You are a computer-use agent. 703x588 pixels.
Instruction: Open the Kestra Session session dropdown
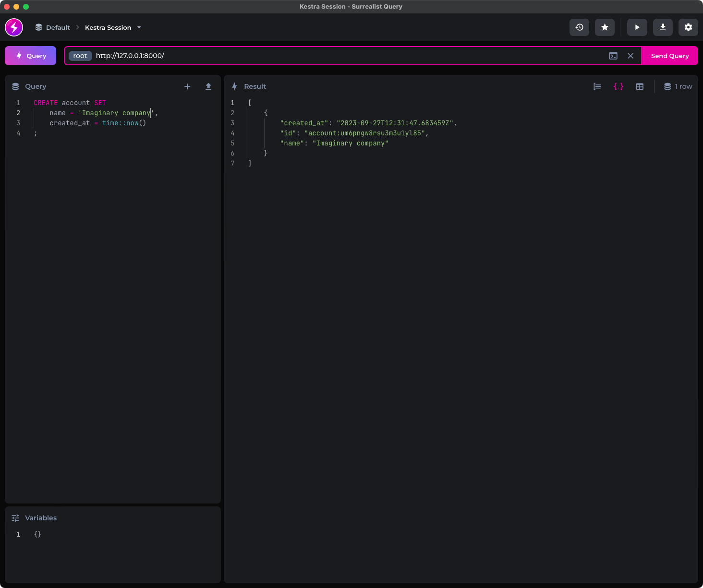[x=113, y=27]
